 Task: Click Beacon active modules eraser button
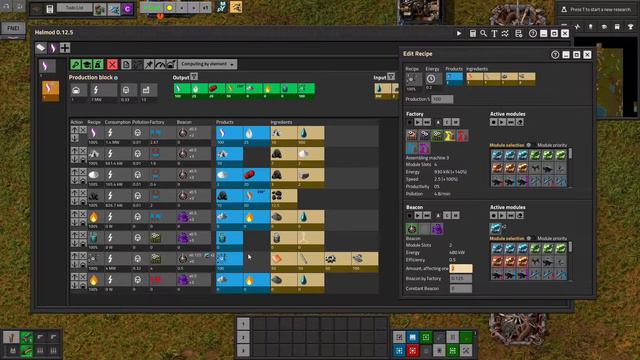520,216
